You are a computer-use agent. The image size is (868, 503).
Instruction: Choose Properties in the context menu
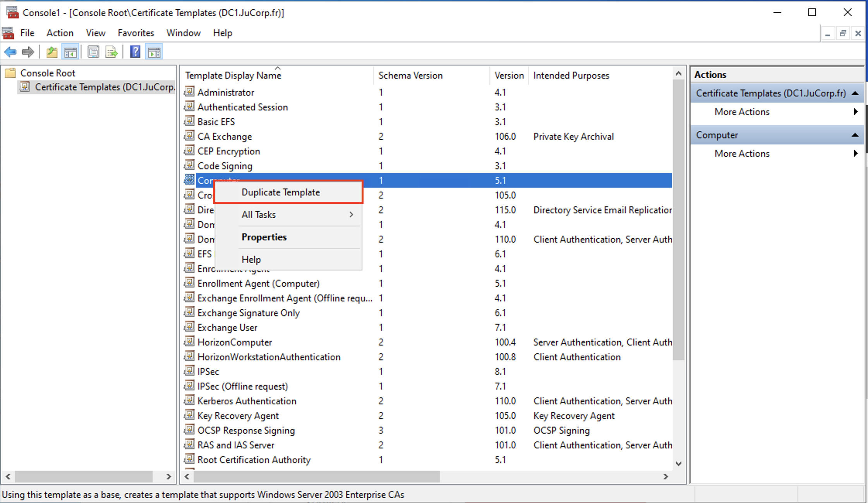[x=288, y=237]
